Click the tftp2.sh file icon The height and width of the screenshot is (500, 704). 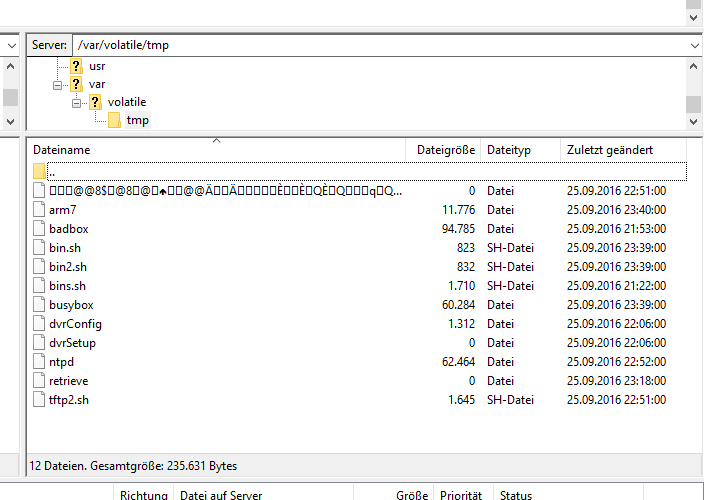(39, 400)
